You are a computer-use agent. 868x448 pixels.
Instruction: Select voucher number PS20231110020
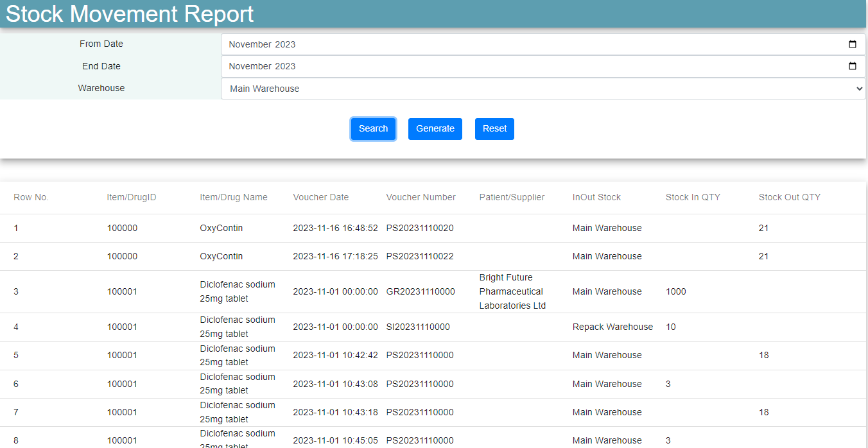[420, 228]
